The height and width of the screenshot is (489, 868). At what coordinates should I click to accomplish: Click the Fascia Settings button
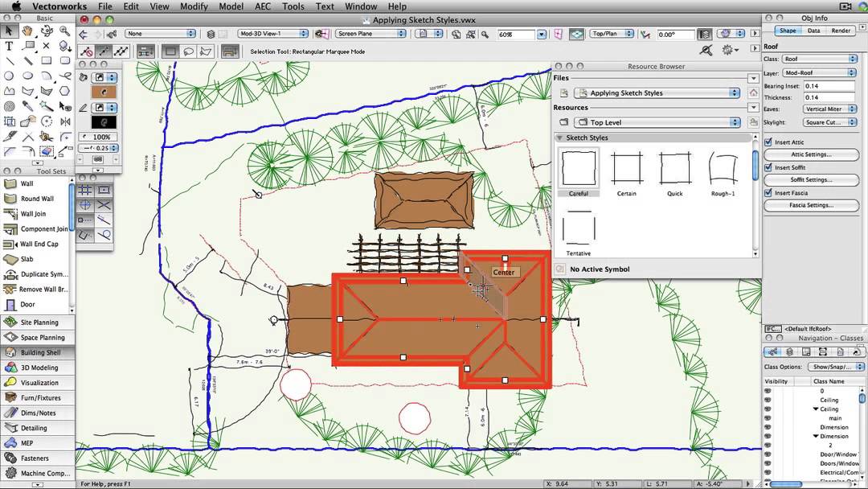tap(811, 205)
